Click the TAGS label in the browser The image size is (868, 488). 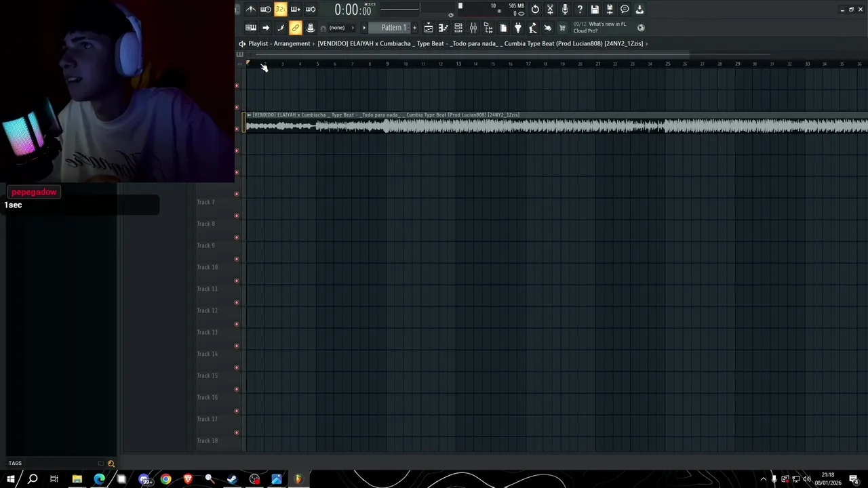(x=15, y=464)
